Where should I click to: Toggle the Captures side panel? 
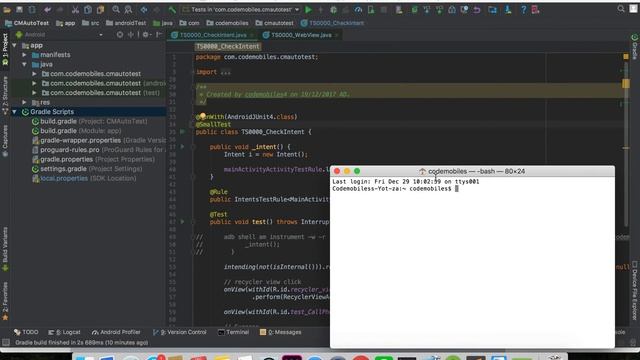tap(5, 141)
